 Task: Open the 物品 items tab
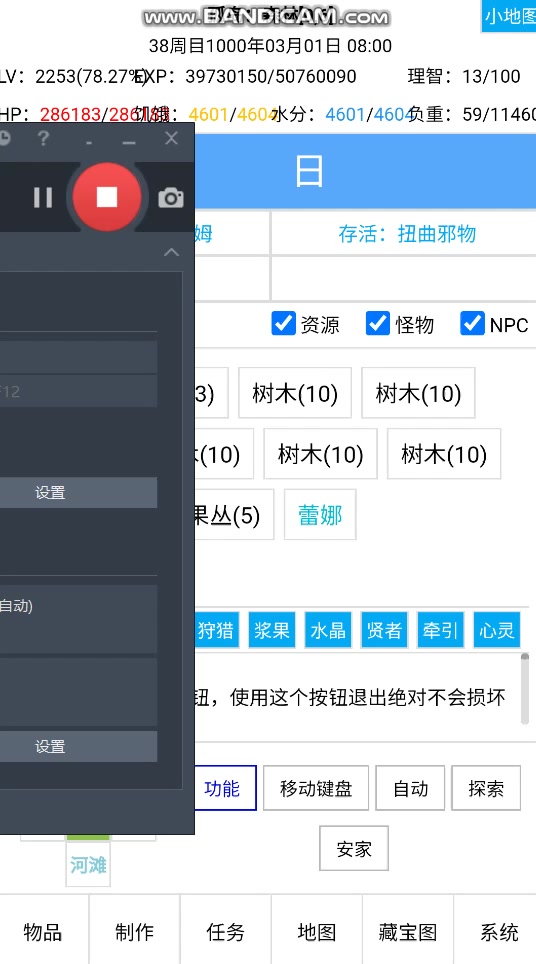click(x=43, y=931)
